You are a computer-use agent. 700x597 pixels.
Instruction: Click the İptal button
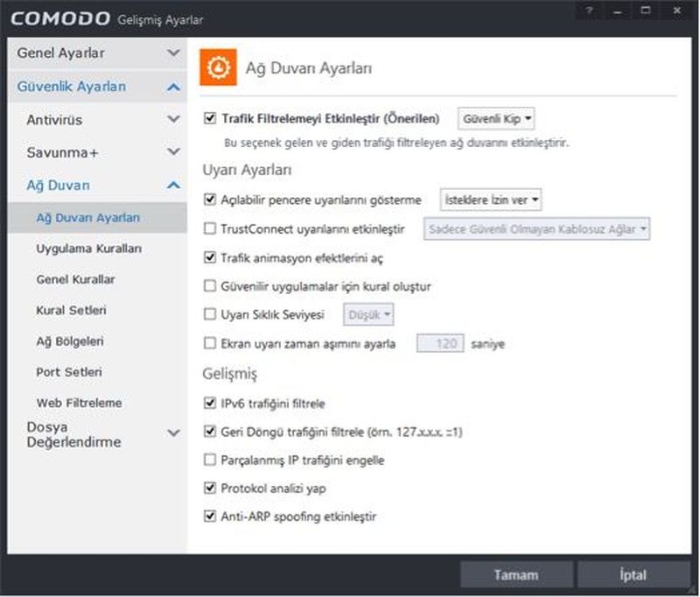tap(633, 575)
